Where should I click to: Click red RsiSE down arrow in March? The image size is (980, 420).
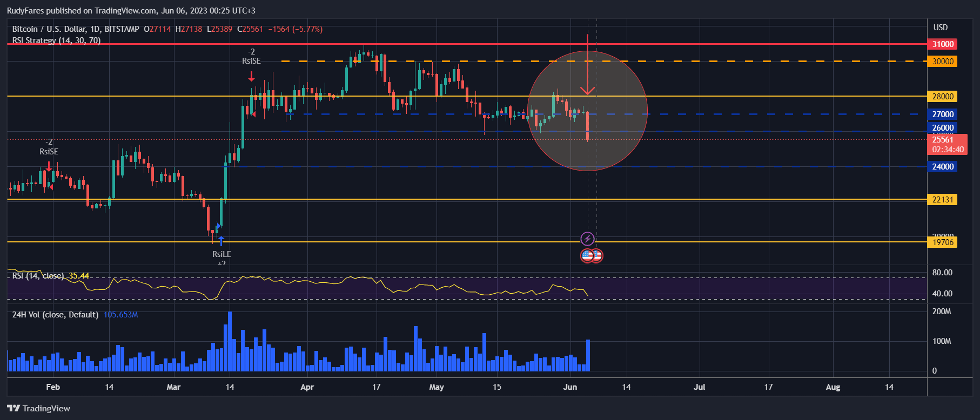(x=251, y=77)
